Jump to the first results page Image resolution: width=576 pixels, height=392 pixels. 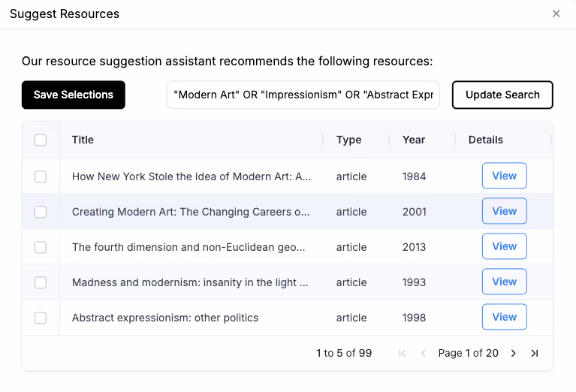403,354
